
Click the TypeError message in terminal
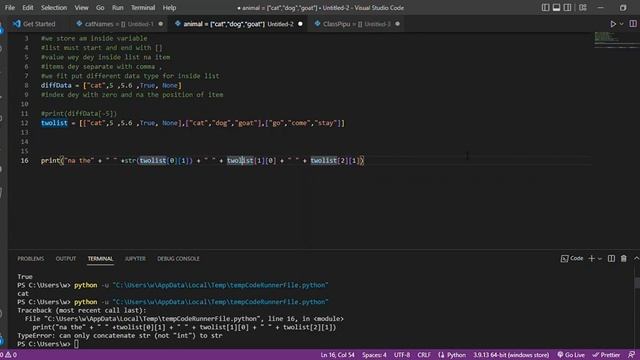[x=120, y=336]
